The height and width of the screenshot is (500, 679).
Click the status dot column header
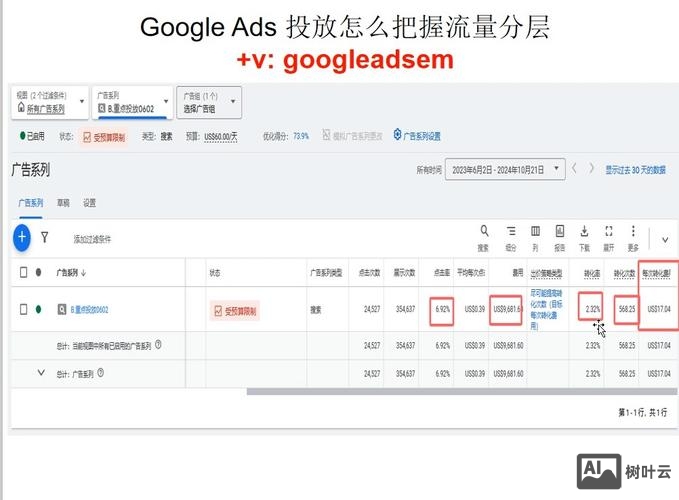click(x=39, y=272)
